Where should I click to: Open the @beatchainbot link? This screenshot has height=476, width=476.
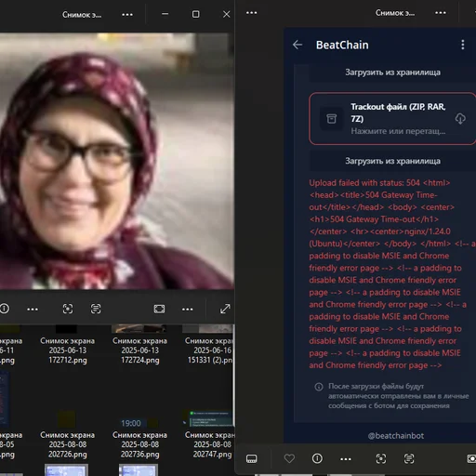coord(396,436)
